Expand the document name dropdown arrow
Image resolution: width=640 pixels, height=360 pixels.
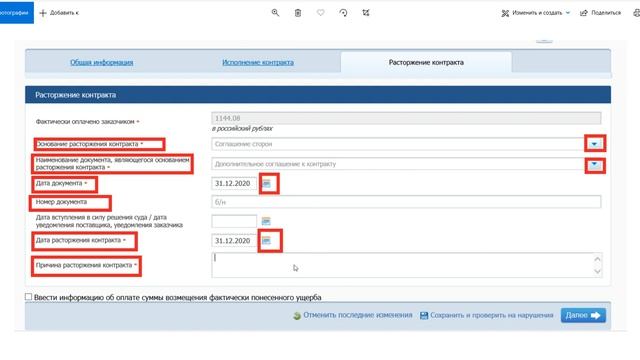[594, 164]
